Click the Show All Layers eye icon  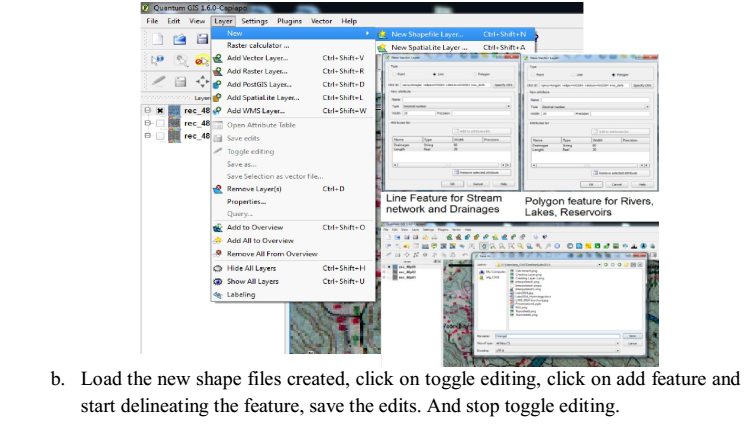(x=218, y=281)
